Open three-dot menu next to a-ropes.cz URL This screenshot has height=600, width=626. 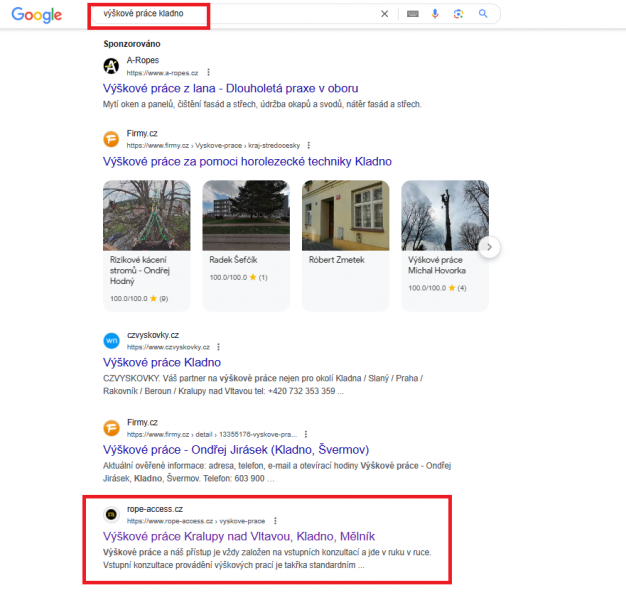pos(208,72)
